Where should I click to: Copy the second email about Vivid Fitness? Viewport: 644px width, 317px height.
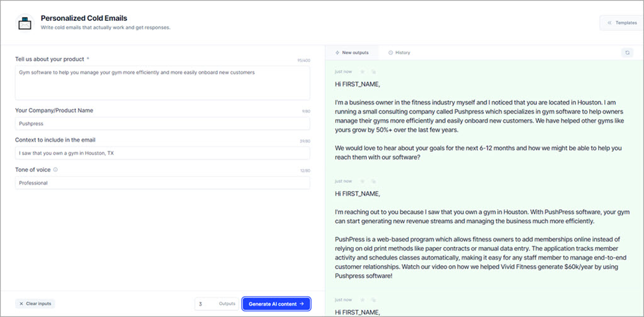(x=373, y=180)
